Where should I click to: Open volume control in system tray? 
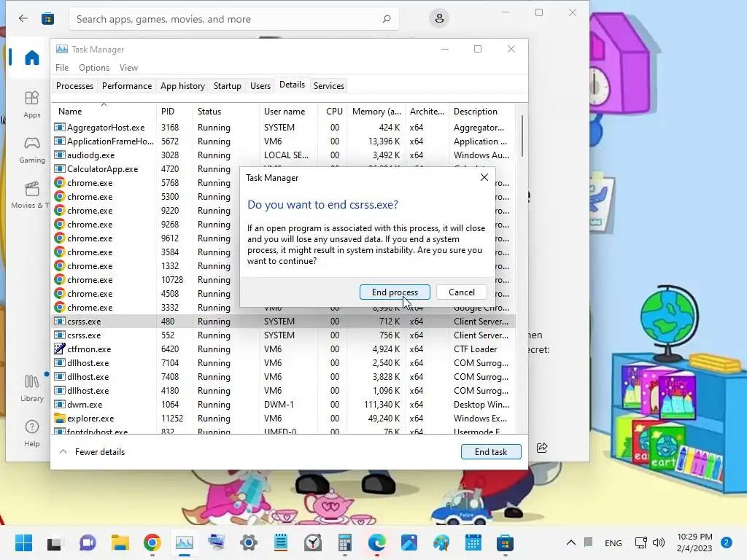click(659, 542)
